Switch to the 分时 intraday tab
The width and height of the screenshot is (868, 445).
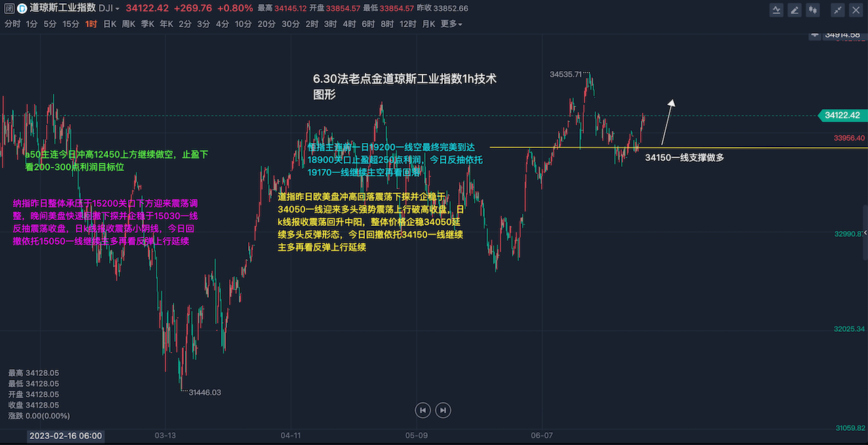click(x=12, y=24)
